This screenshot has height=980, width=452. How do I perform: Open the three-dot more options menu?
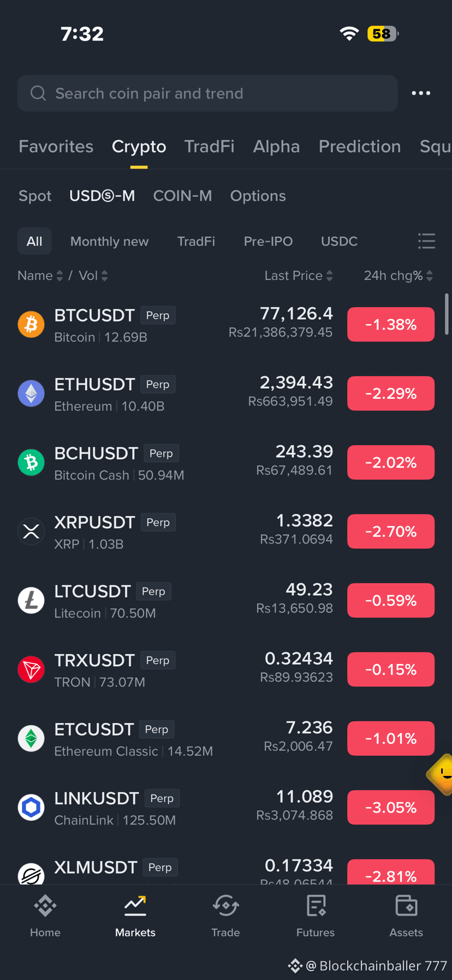point(421,93)
